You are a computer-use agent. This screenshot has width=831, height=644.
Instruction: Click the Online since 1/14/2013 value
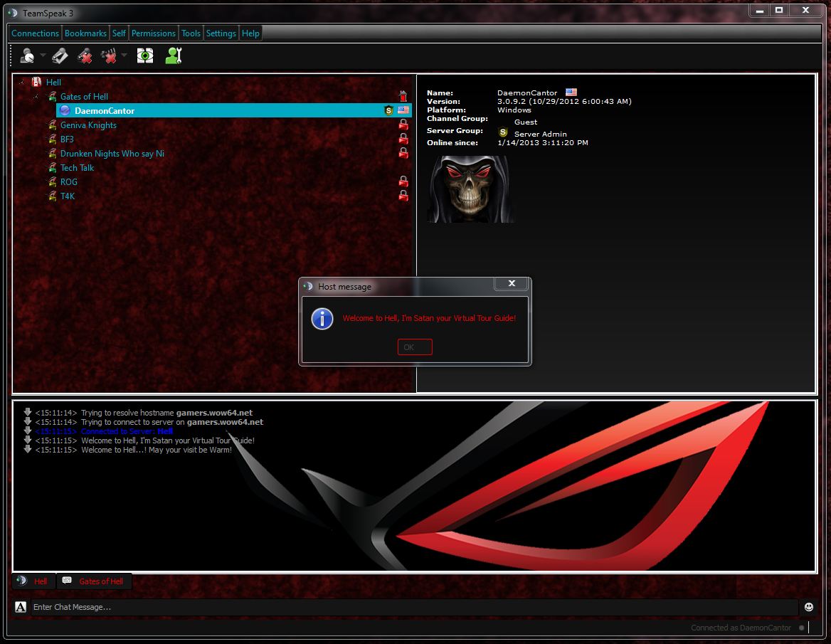coord(542,142)
